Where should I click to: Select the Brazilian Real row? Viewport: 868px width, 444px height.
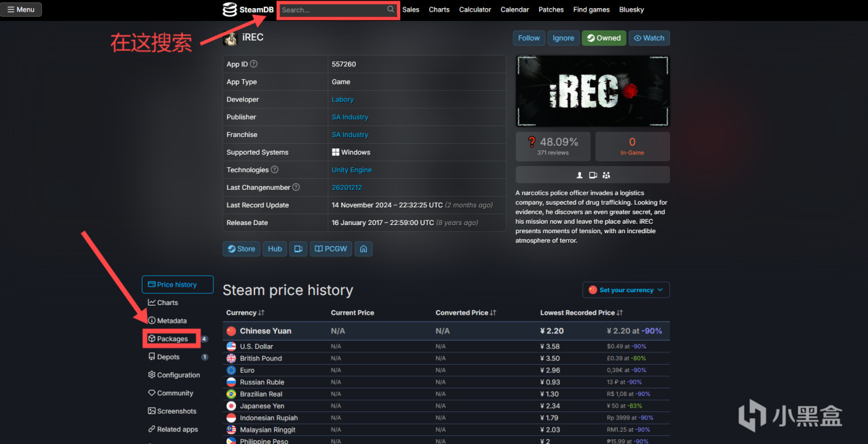446,394
